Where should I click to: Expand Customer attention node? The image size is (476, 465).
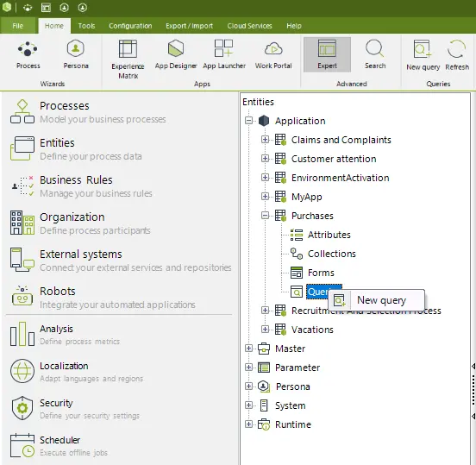pos(265,159)
